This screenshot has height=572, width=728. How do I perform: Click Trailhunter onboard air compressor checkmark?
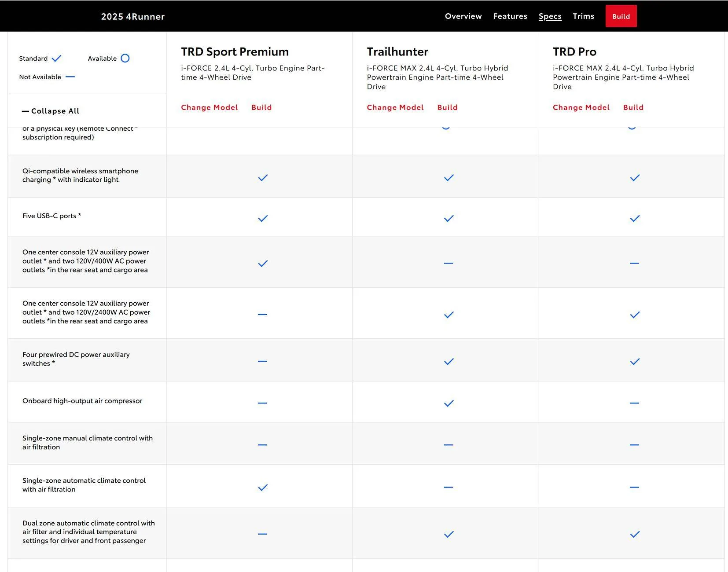[449, 403]
